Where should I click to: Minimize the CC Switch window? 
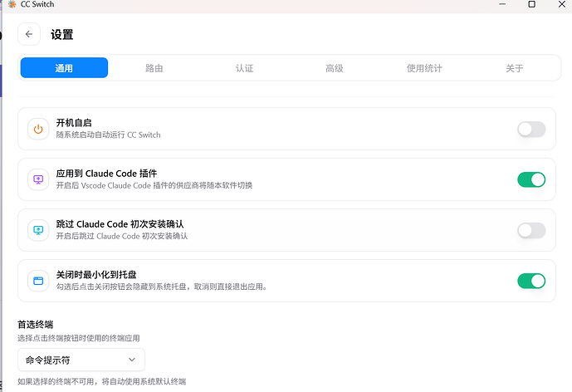pyautogui.click(x=502, y=4)
